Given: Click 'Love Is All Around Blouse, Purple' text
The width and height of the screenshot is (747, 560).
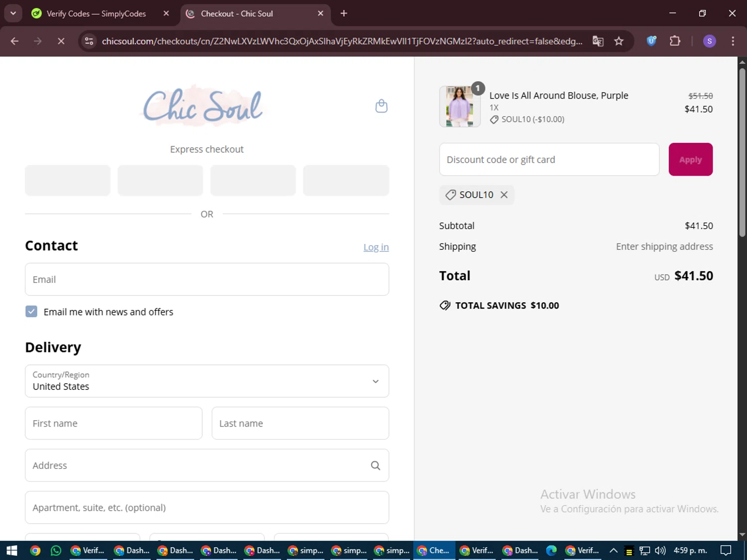Looking at the screenshot, I should (559, 96).
